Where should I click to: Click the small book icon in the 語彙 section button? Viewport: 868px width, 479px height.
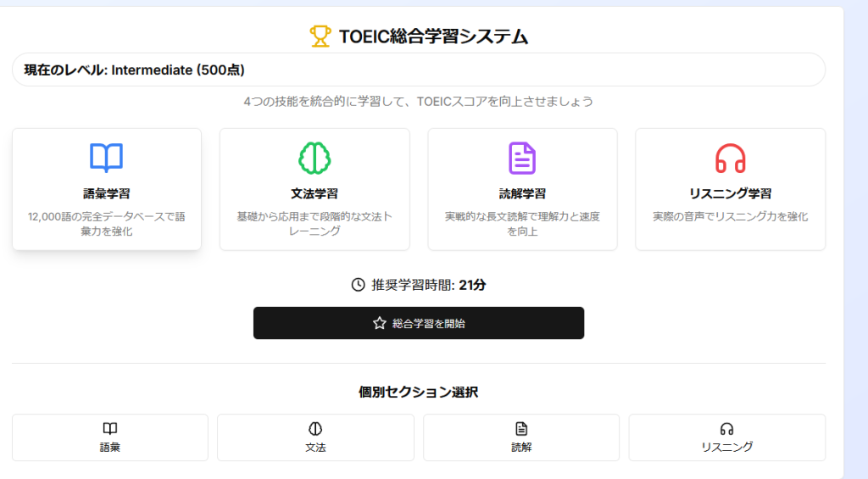pos(110,429)
